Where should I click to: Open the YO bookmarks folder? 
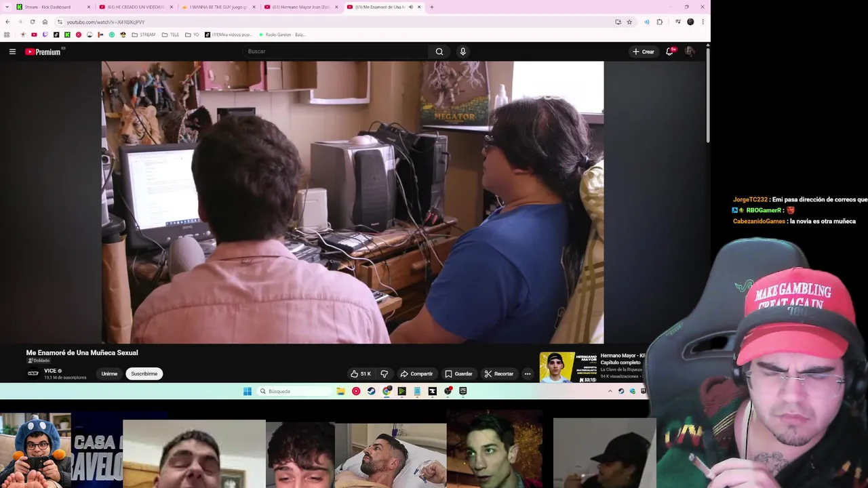point(191,35)
